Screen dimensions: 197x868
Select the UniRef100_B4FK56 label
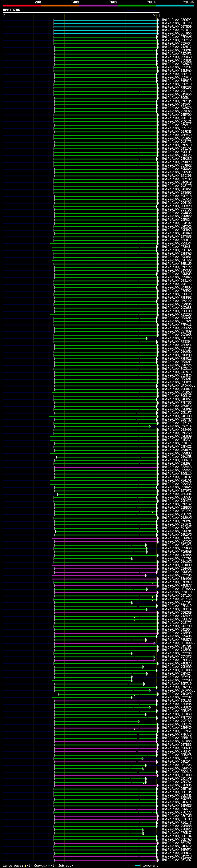[x=177, y=399]
